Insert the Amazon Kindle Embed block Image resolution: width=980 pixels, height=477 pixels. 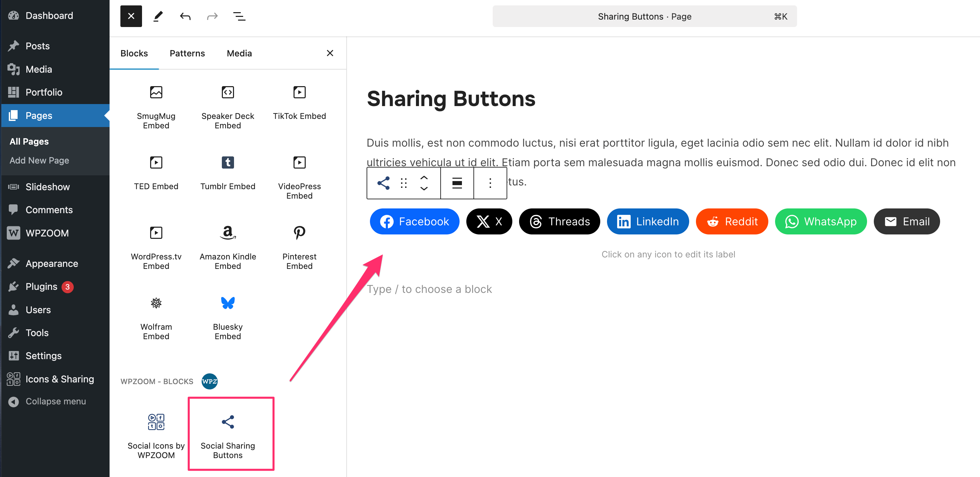tap(228, 248)
